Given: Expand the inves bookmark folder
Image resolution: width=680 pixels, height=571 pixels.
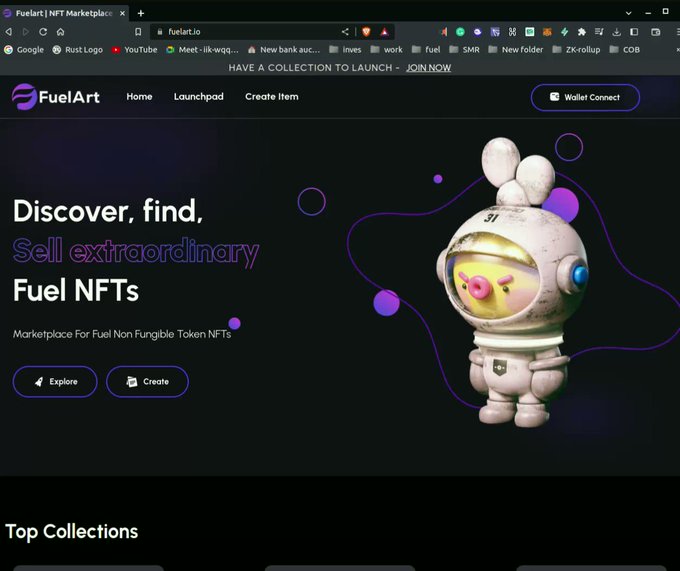Looking at the screenshot, I should coord(345,49).
